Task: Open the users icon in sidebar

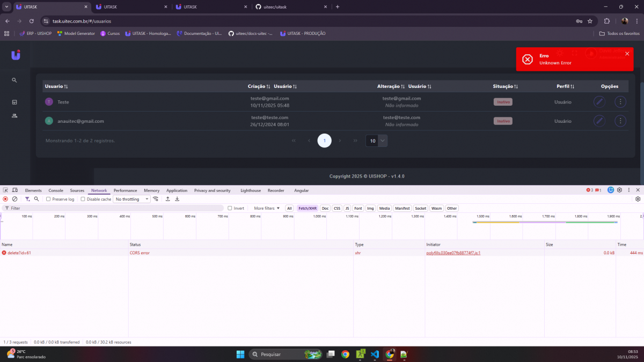Action: click(14, 116)
